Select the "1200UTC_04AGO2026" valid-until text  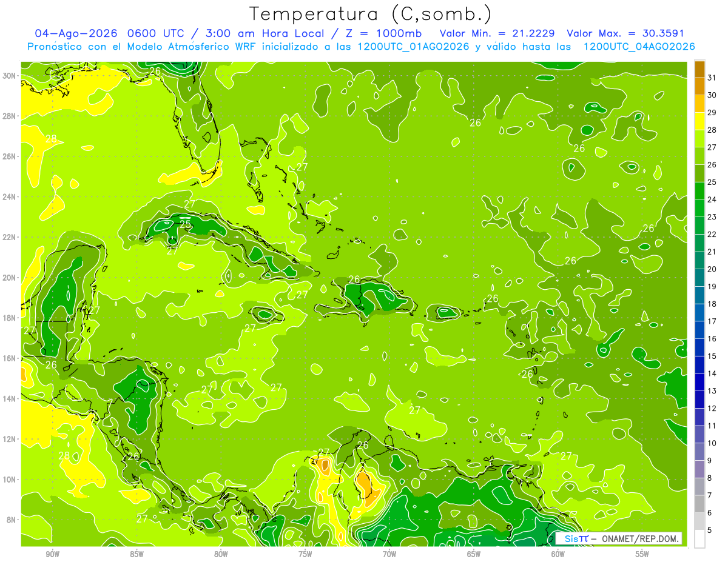click(639, 47)
